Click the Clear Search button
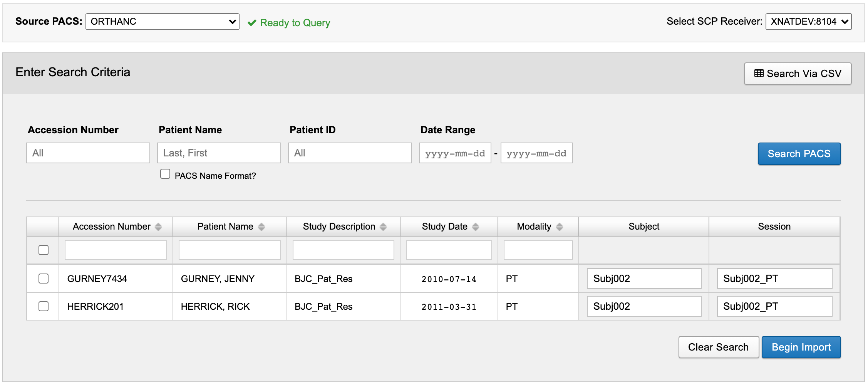868x386 pixels. pos(718,347)
